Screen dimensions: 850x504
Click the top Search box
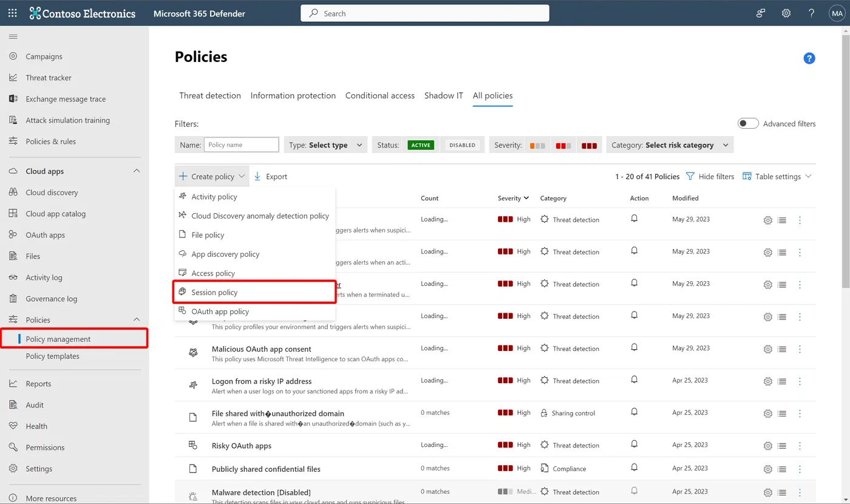point(425,13)
